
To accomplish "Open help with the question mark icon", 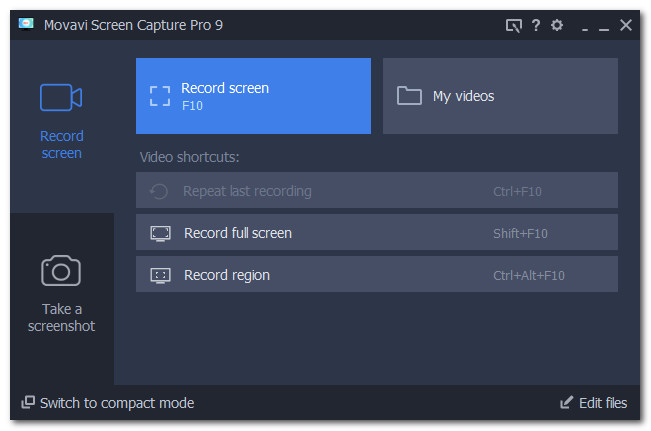I will [536, 25].
